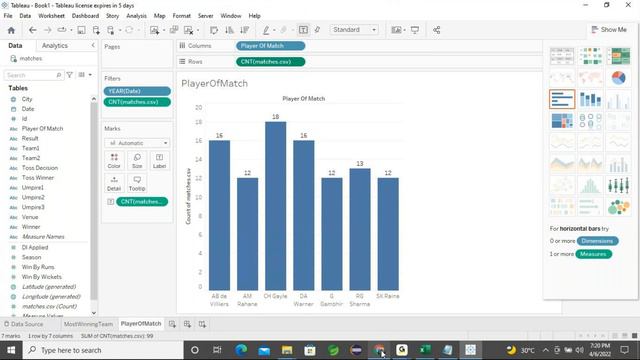This screenshot has width=640, height=360.
Task: Select the Venue field in Tables
Action: coord(30,217)
